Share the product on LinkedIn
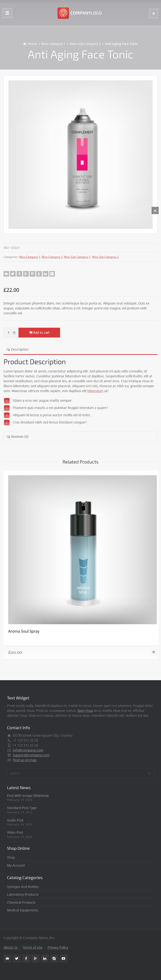 (x=46, y=274)
